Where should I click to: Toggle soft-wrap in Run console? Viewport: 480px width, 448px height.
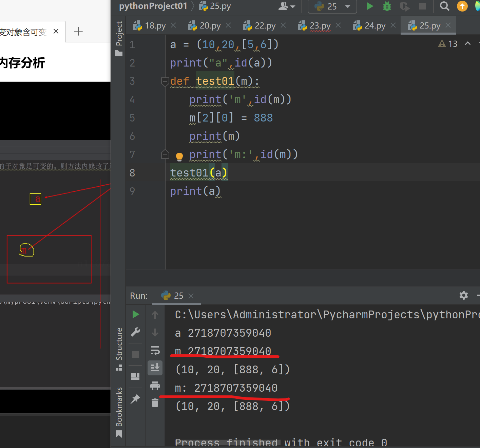click(155, 350)
